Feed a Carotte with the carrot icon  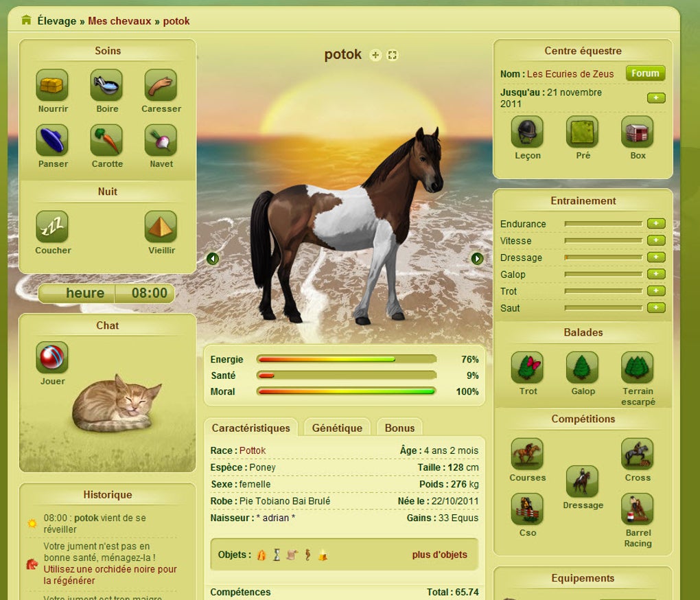[x=106, y=139]
